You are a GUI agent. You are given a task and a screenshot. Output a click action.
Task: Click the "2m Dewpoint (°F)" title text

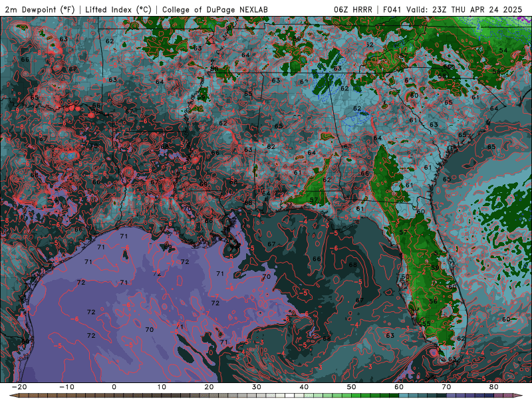click(x=40, y=9)
